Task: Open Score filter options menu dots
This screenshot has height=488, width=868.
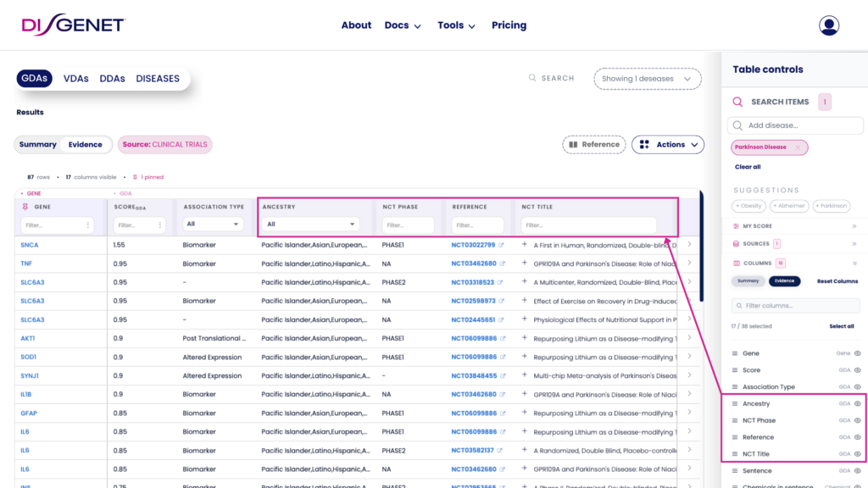Action: (160, 225)
